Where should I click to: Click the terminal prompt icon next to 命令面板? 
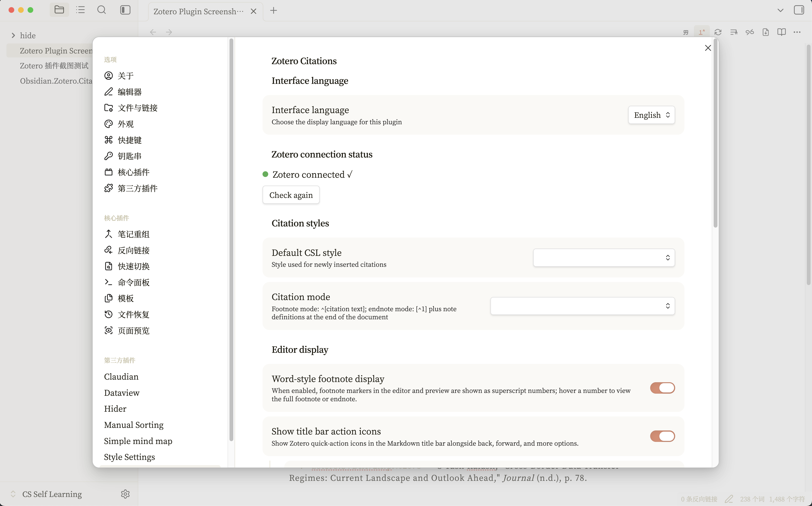coord(108,282)
